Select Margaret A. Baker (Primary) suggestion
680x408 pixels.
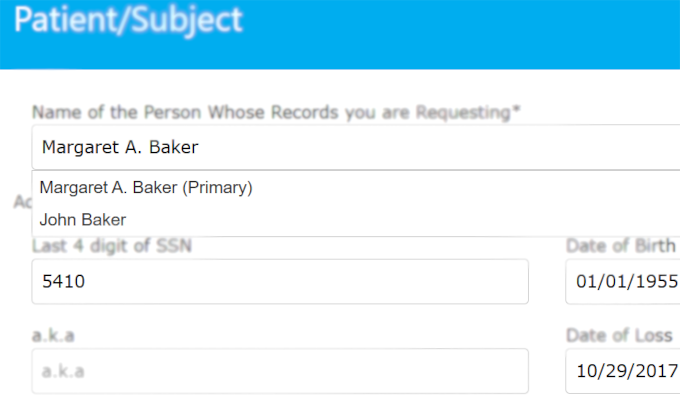click(x=145, y=187)
